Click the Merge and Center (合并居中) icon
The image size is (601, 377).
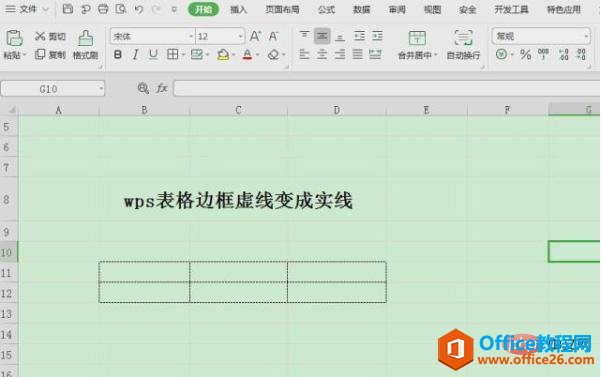(417, 38)
